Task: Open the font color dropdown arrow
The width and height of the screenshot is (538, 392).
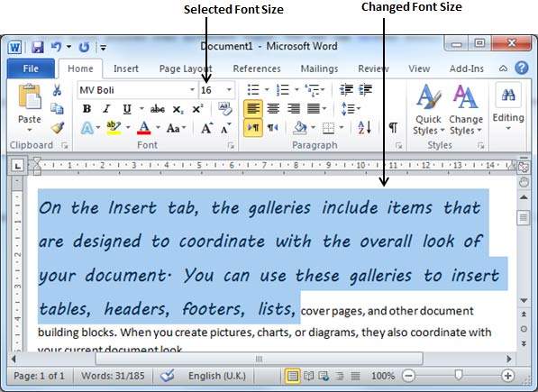Action: tap(159, 128)
